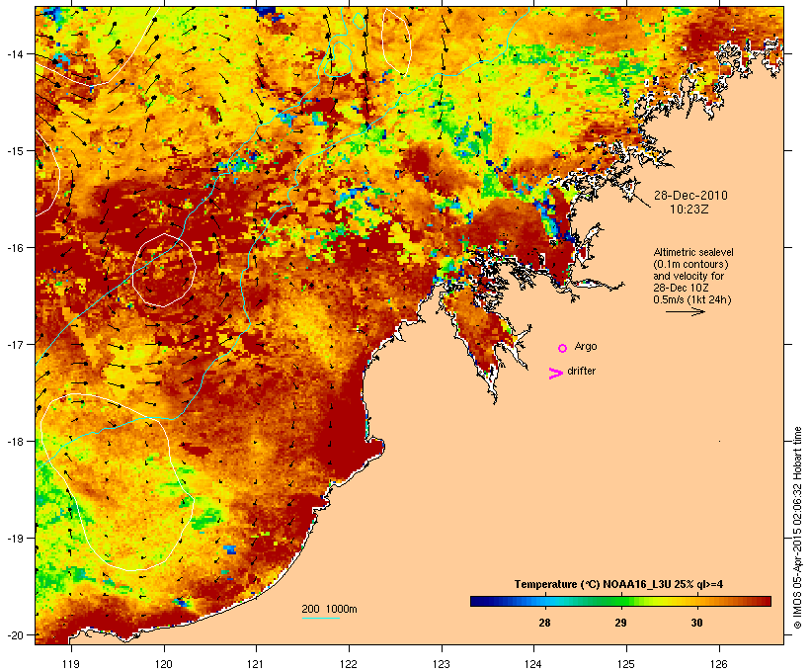Click the latitude axis label '-18'
Image resolution: width=810 pixels, height=672 pixels.
[14, 441]
